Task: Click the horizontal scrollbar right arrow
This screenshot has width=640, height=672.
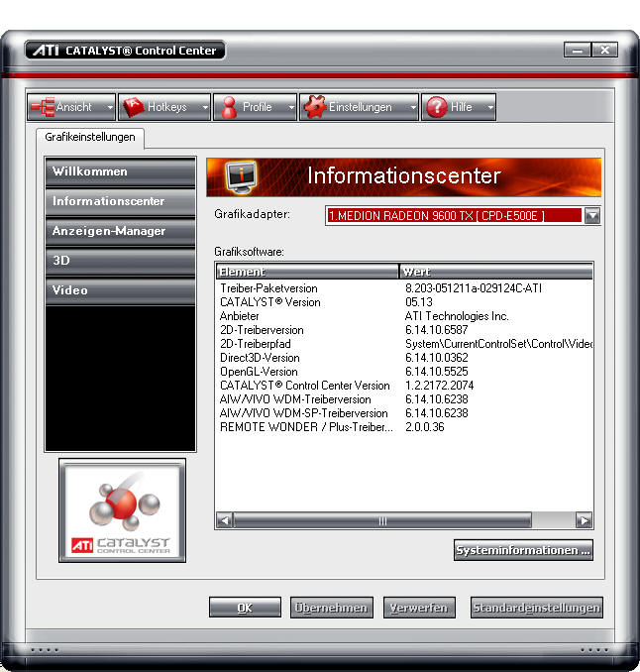Action: 584,520
